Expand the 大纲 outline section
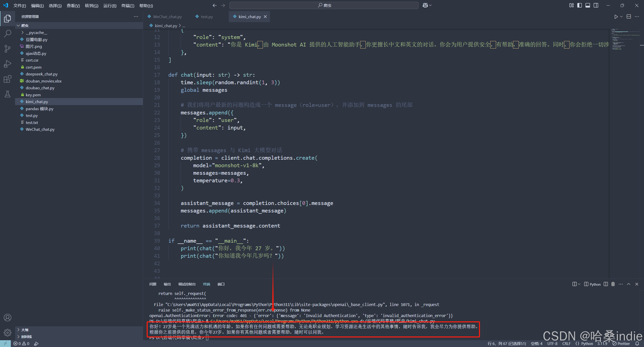 tap(25, 330)
